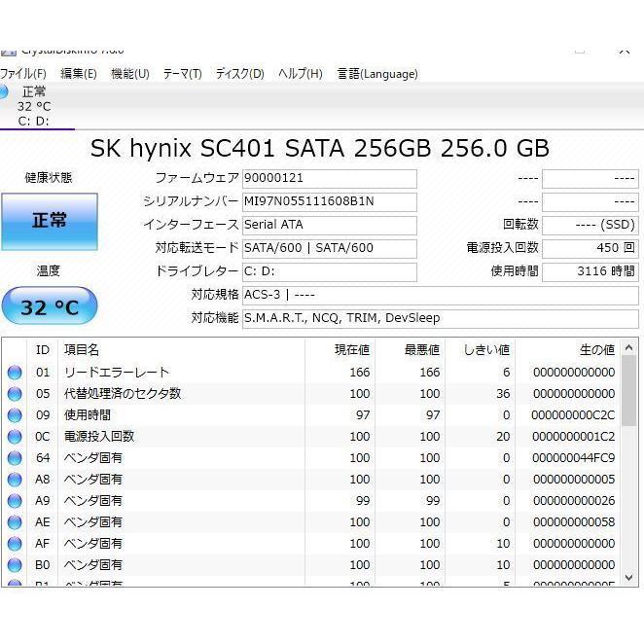Image resolution: width=644 pixels, height=644 pixels.
Task: Click status orb for ID AE row
Action: pyautogui.click(x=15, y=522)
